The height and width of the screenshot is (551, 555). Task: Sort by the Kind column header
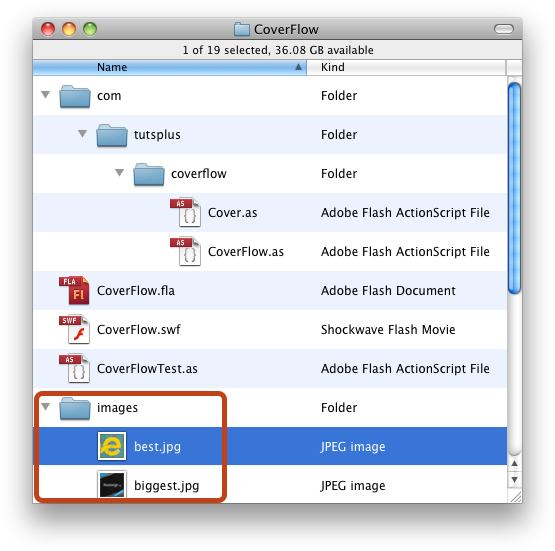click(x=406, y=67)
